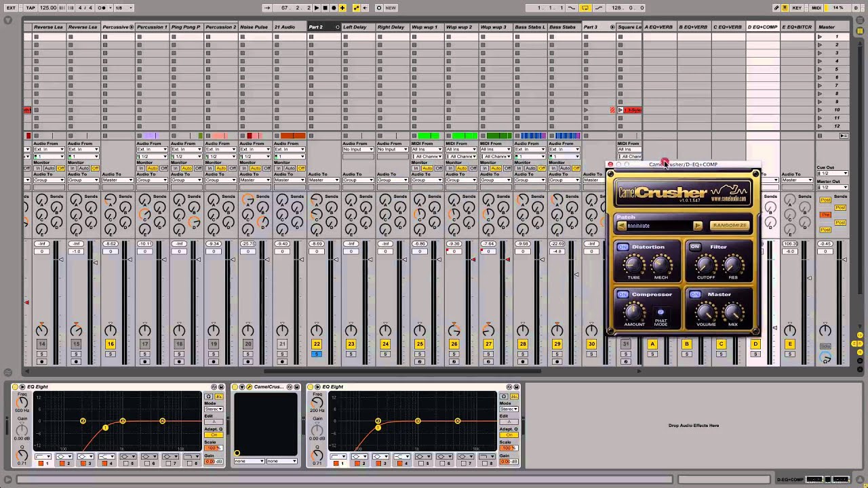Click the NEW session button

pyautogui.click(x=391, y=7)
